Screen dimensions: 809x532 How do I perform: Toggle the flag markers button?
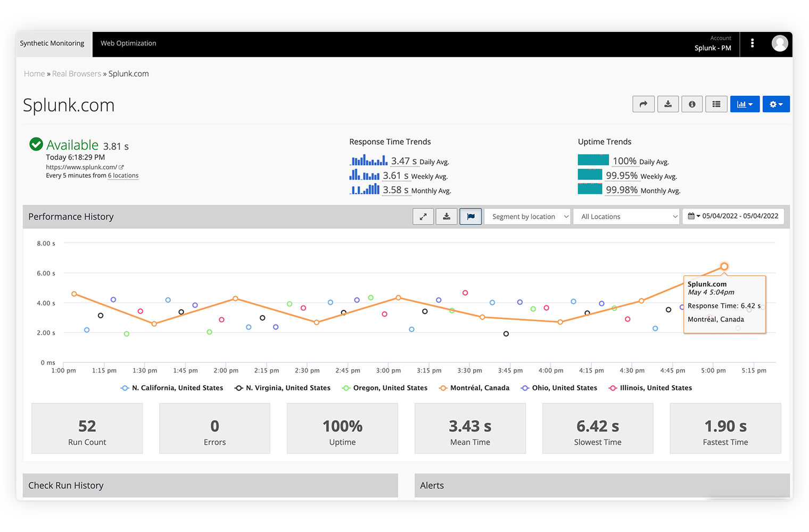pos(470,217)
